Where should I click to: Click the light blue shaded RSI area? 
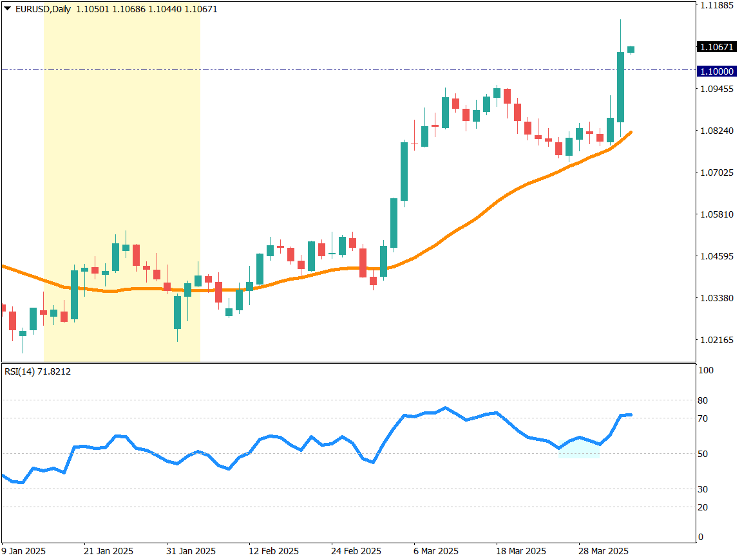(x=578, y=451)
